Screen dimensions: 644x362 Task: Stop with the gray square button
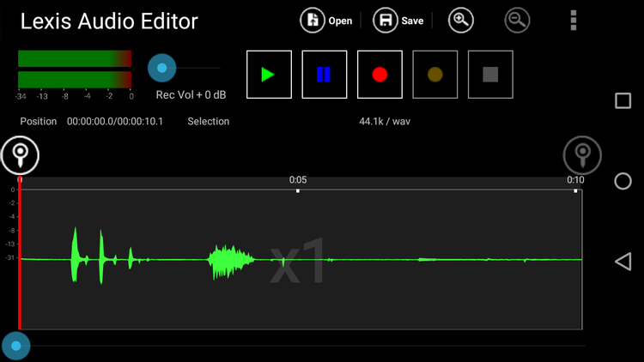[x=490, y=75]
